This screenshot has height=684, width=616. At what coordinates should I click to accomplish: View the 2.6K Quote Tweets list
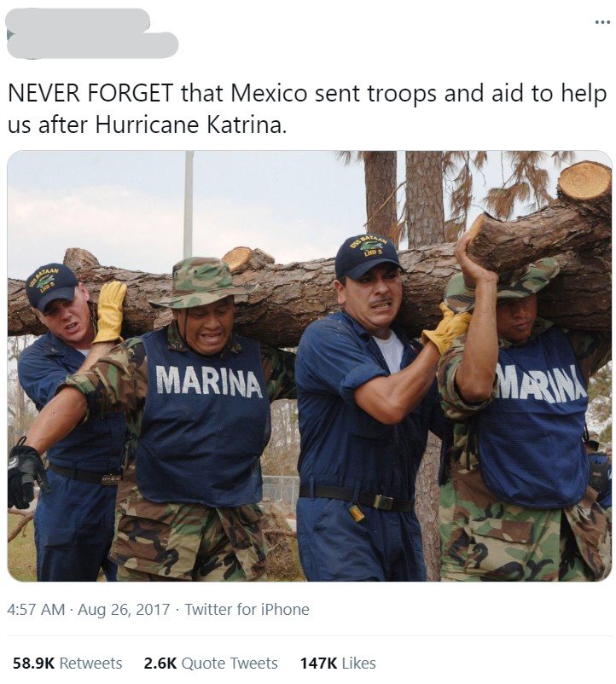[211, 663]
